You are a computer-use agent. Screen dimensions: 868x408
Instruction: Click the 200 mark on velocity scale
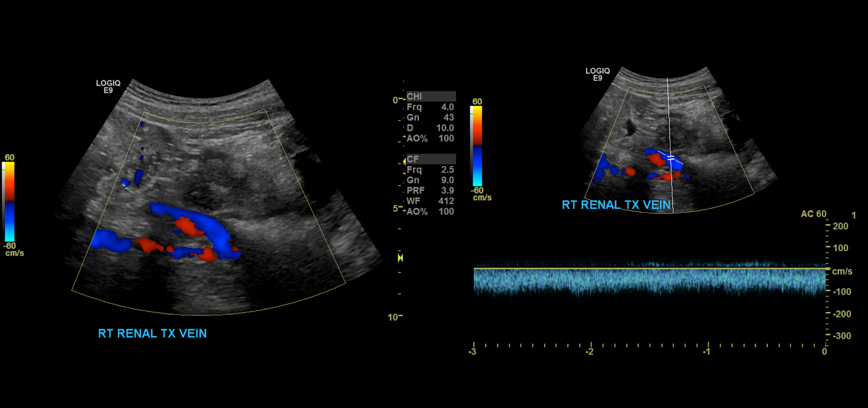tap(840, 226)
